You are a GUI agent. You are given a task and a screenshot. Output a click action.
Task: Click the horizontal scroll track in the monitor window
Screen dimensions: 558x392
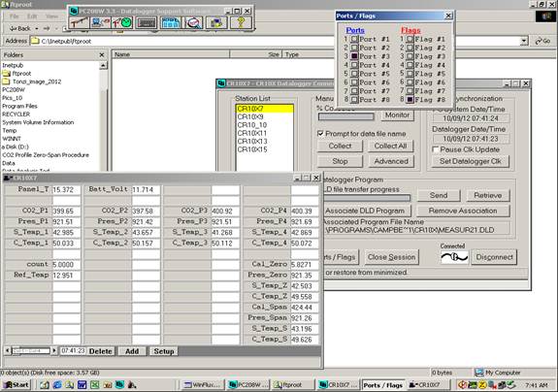click(x=31, y=350)
